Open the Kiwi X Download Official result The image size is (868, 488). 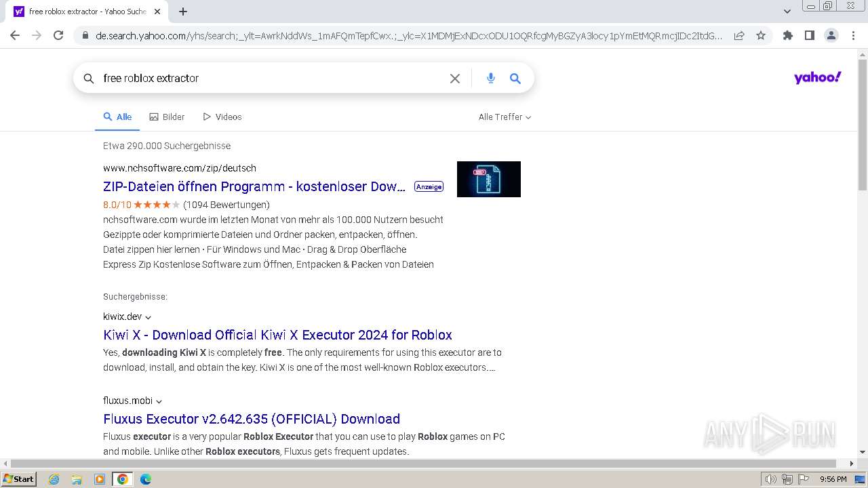tap(277, 335)
